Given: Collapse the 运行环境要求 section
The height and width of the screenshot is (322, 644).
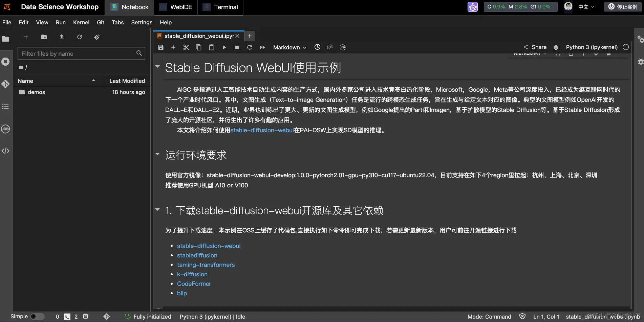Looking at the screenshot, I should (x=157, y=154).
